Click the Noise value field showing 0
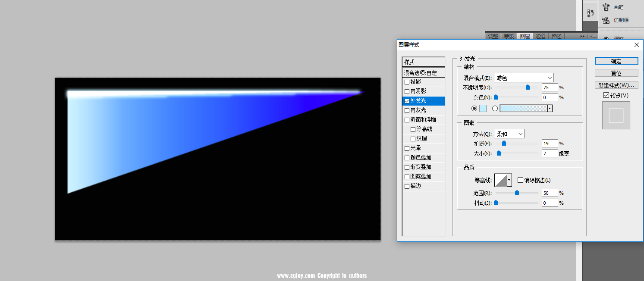644x281 pixels. click(x=550, y=97)
